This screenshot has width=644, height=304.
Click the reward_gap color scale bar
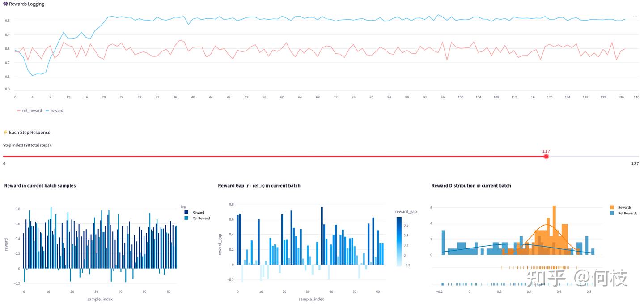(399, 242)
